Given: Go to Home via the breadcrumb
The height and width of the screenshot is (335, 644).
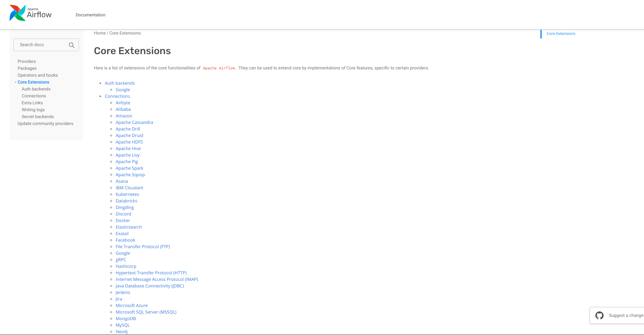Looking at the screenshot, I should (100, 33).
